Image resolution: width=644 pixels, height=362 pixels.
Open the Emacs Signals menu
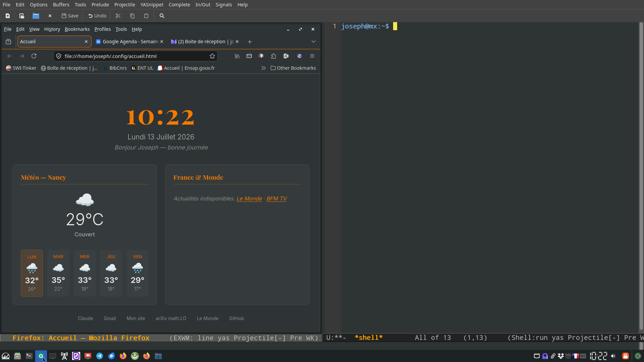tap(224, 5)
